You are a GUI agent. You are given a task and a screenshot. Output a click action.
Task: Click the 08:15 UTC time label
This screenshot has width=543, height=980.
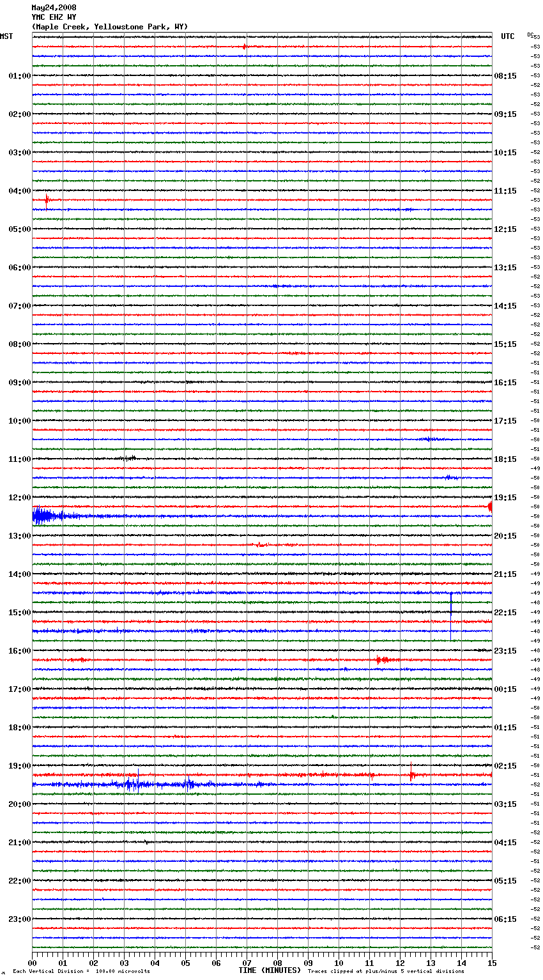(505, 76)
